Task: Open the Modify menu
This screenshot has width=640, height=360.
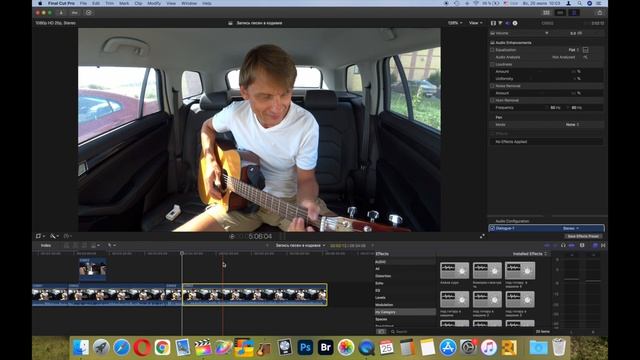Action: pos(154,3)
